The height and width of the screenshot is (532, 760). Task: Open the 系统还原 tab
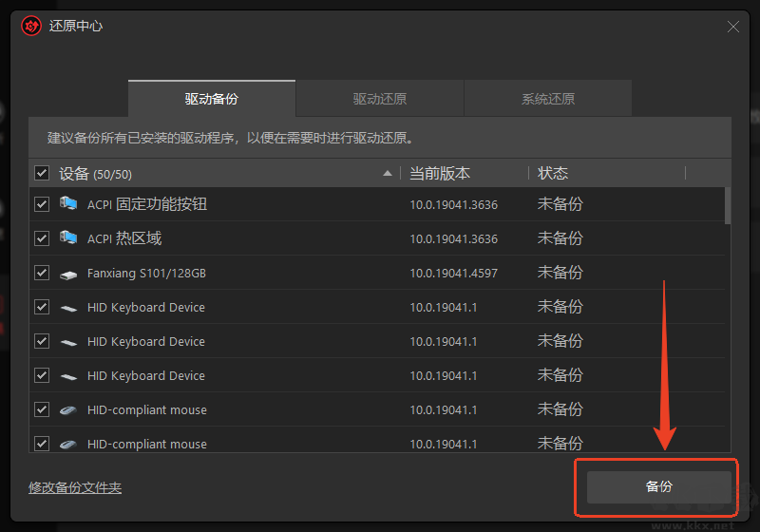pyautogui.click(x=548, y=99)
